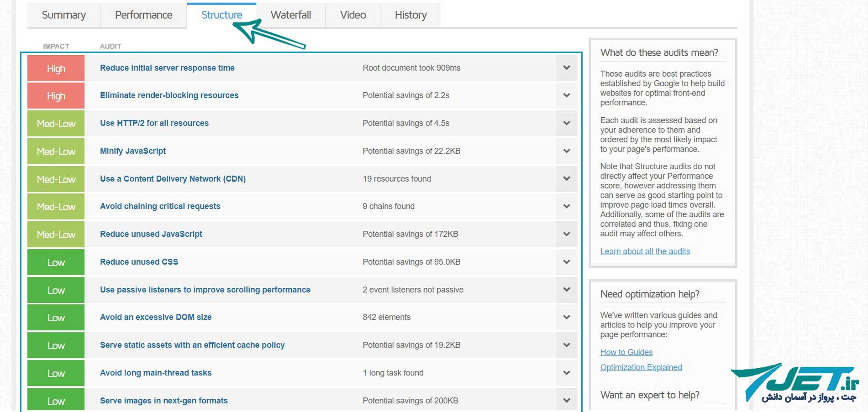This screenshot has height=412, width=868.
Task: Click 'Want an expert to help?' heading
Action: pyautogui.click(x=650, y=395)
